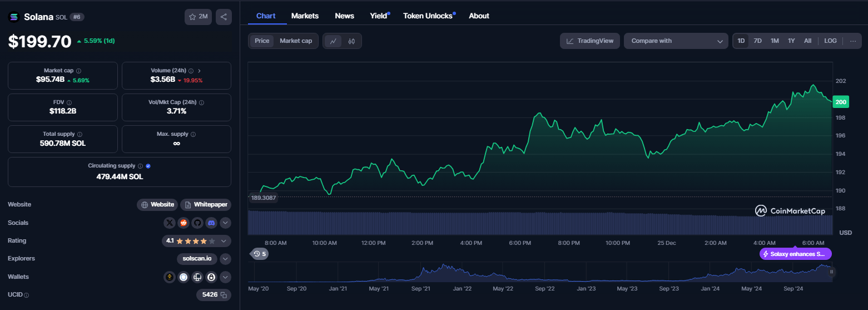
Task: Click the range handle on the mini timeline
Action: [x=832, y=272]
